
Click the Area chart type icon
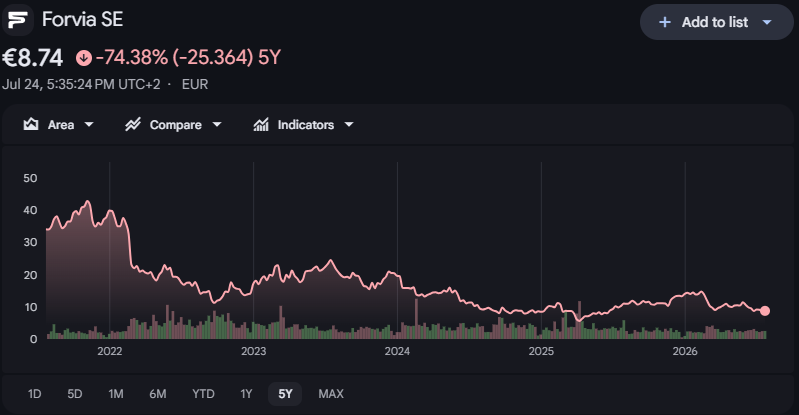(x=31, y=124)
